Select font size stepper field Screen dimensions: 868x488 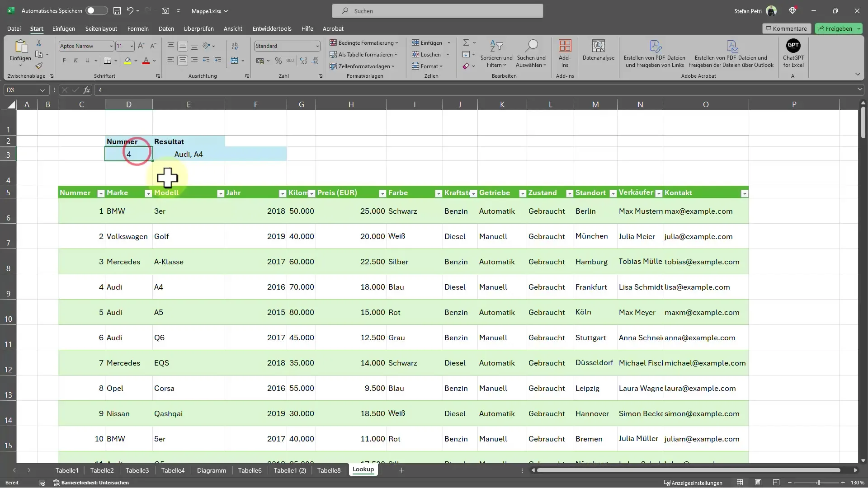tap(125, 46)
